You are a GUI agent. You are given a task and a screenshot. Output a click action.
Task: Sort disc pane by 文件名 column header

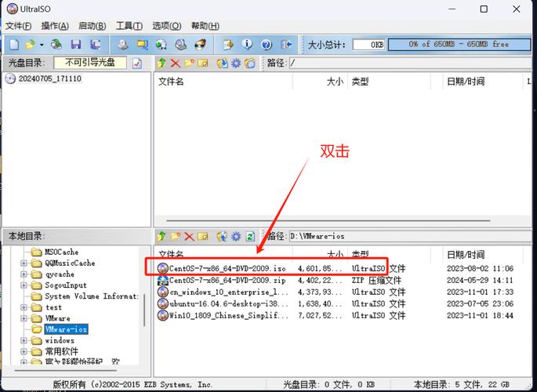pos(224,82)
